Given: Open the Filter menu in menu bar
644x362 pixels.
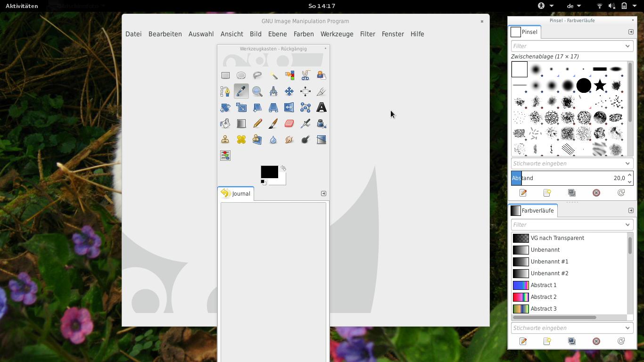Looking at the screenshot, I should 367,34.
